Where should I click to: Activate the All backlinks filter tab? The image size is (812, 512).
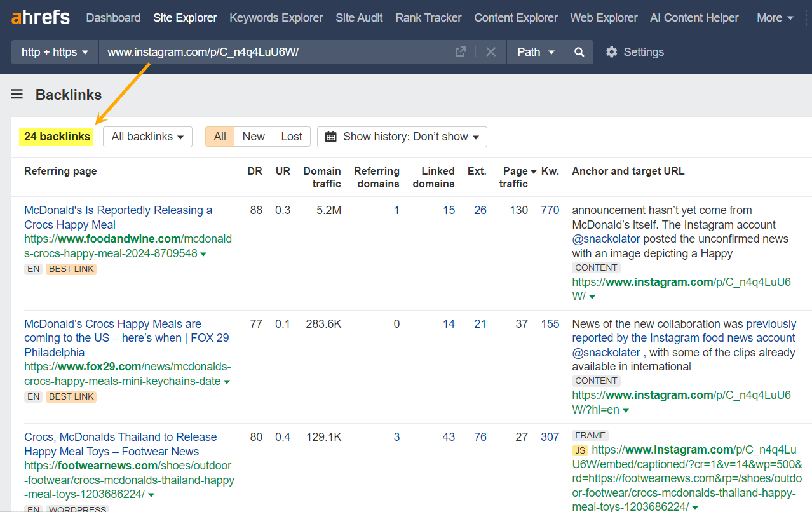(x=219, y=136)
